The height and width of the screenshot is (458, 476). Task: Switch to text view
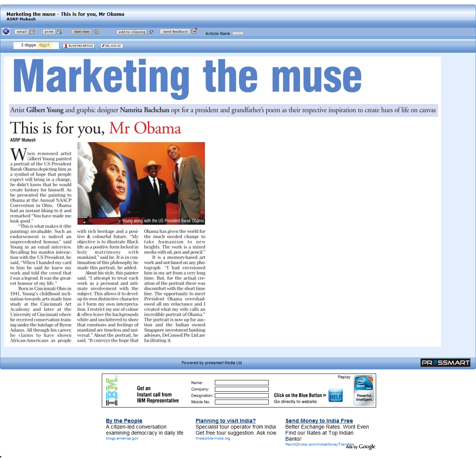click(x=82, y=32)
